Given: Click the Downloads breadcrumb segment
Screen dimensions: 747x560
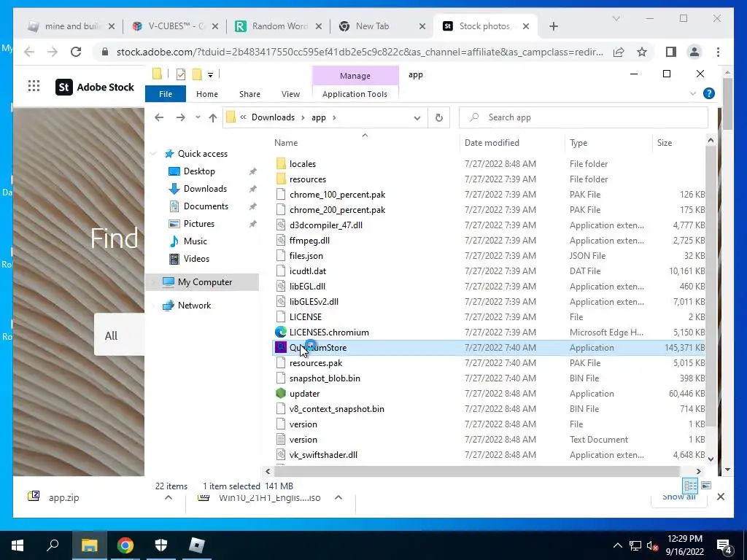Looking at the screenshot, I should coord(273,117).
